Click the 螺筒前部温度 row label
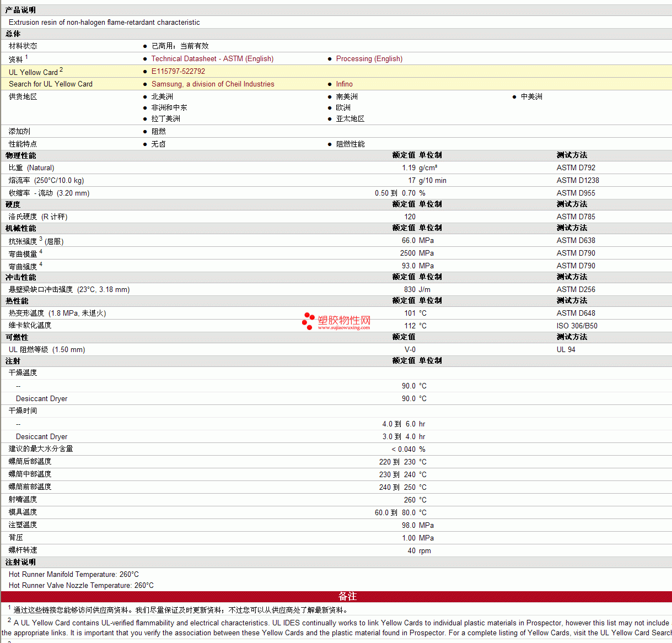Screen dimensions: 672x643 30,487
